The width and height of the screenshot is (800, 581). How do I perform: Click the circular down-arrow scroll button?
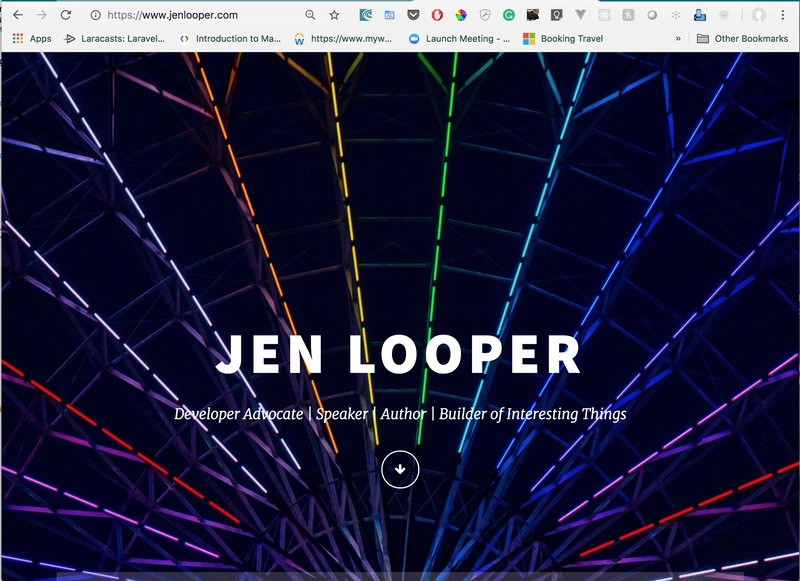coord(400,469)
